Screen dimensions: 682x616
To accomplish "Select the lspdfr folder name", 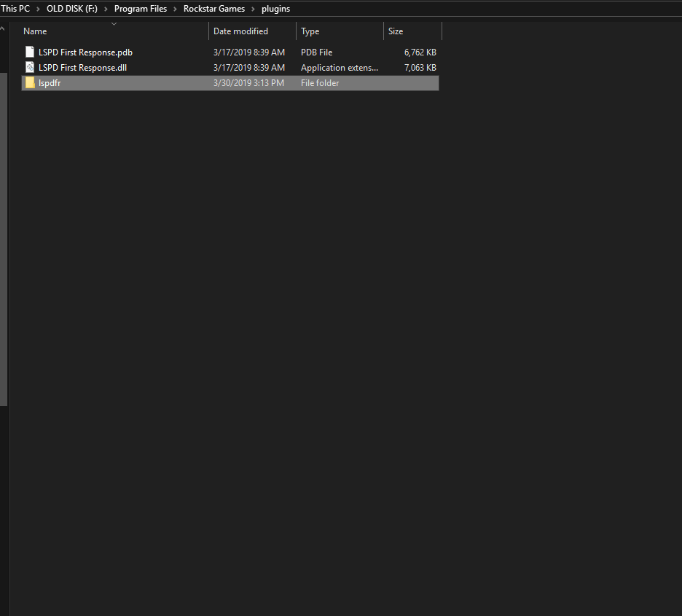I will 50,83.
